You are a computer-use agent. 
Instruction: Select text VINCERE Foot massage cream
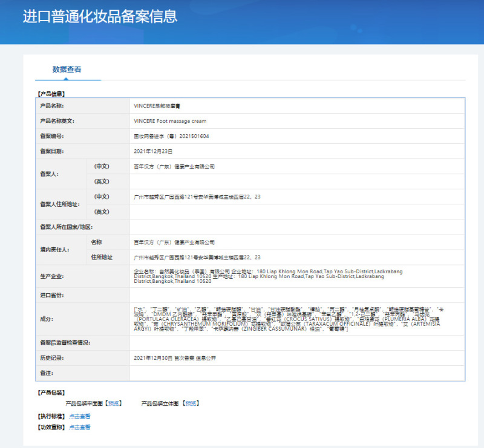[x=170, y=121]
